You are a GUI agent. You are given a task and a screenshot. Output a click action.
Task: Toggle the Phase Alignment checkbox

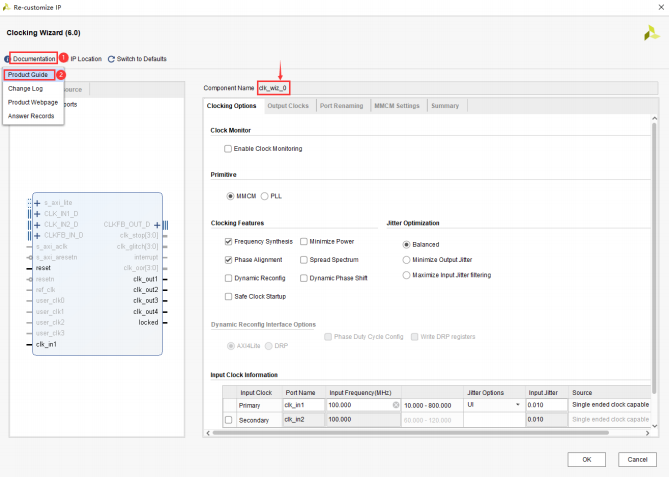[229, 260]
